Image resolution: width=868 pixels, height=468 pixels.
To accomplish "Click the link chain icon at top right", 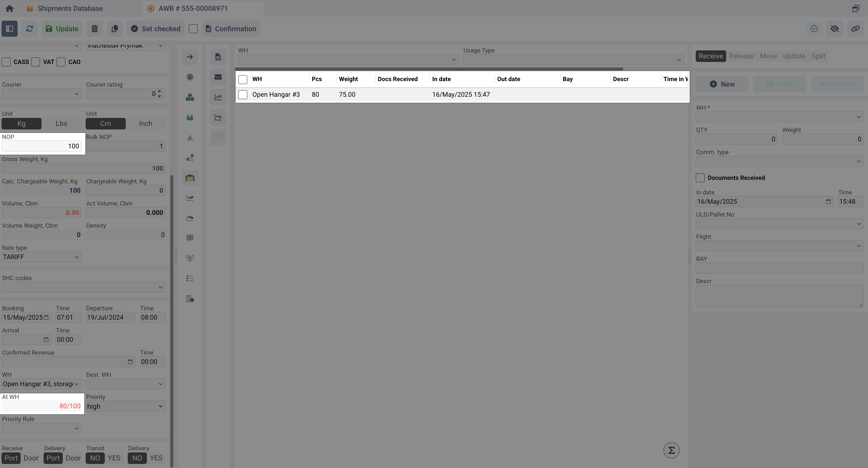I will click(x=855, y=29).
